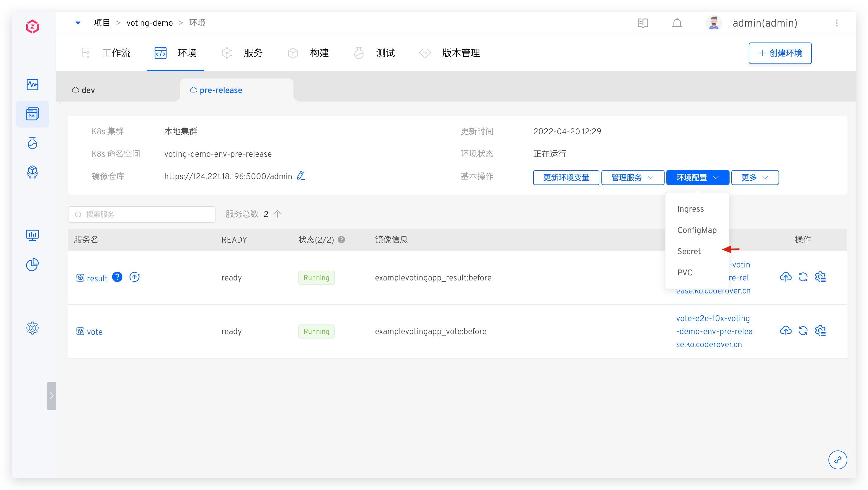Open the 更多 dropdown button
The image size is (868, 490).
pos(755,178)
